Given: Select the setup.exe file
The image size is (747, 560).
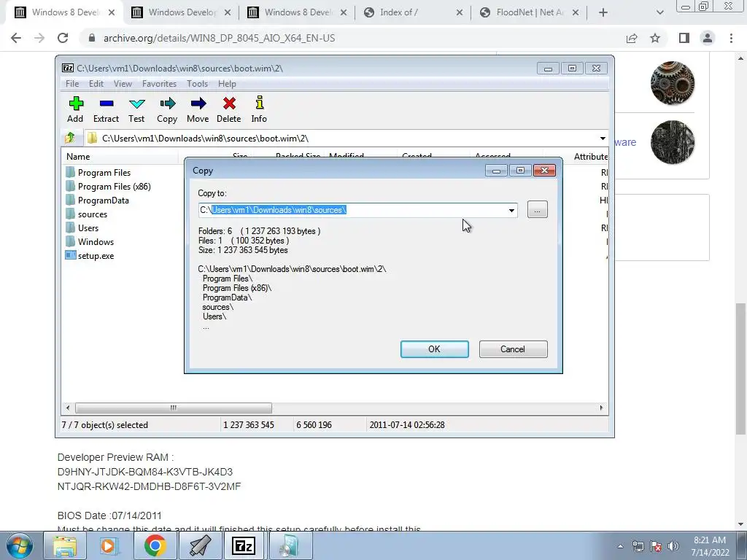Looking at the screenshot, I should tap(90, 255).
